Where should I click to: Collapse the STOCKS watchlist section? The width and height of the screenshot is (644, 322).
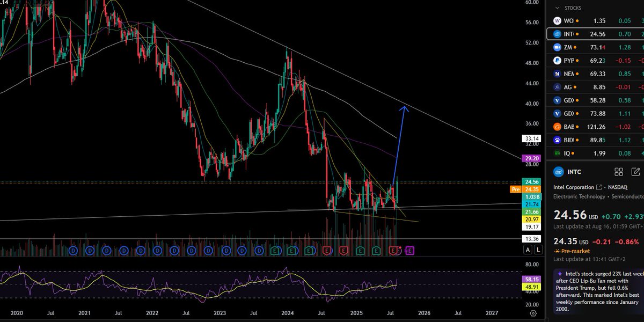point(557,8)
